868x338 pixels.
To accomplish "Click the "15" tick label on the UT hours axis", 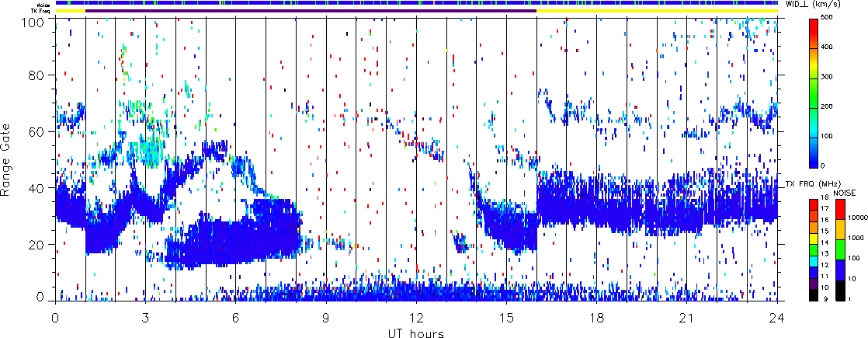I will (x=506, y=318).
